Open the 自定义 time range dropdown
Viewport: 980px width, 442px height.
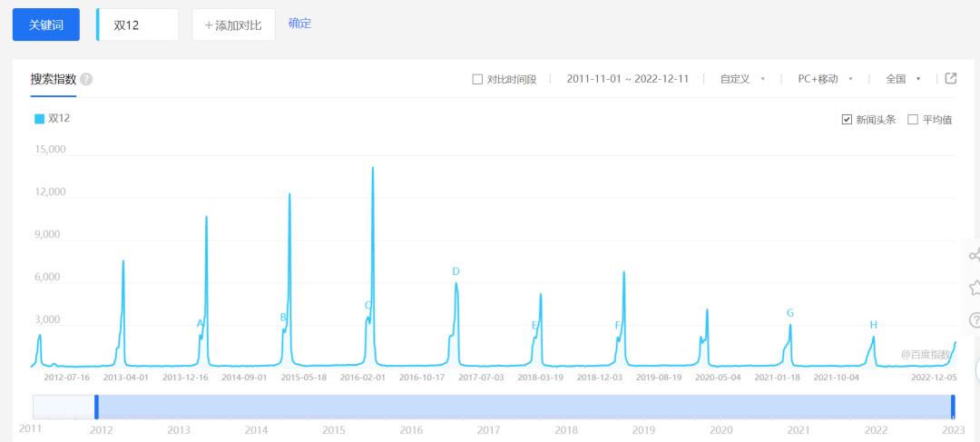pyautogui.click(x=742, y=79)
